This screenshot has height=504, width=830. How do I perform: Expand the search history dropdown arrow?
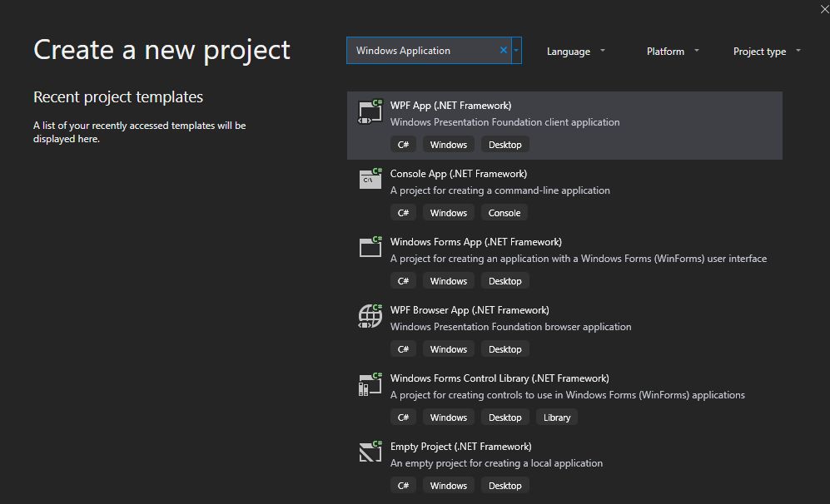click(x=516, y=51)
